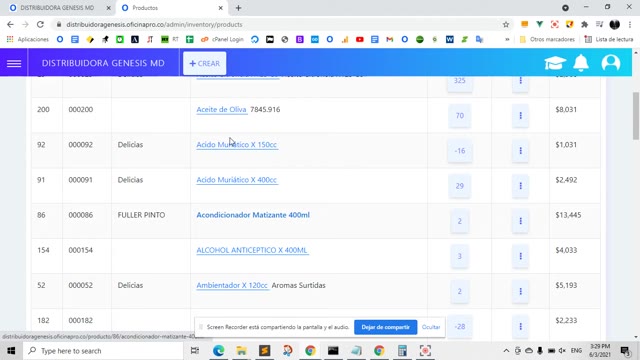Open three-dot options for Acondicionador Matizante row

(x=520, y=221)
